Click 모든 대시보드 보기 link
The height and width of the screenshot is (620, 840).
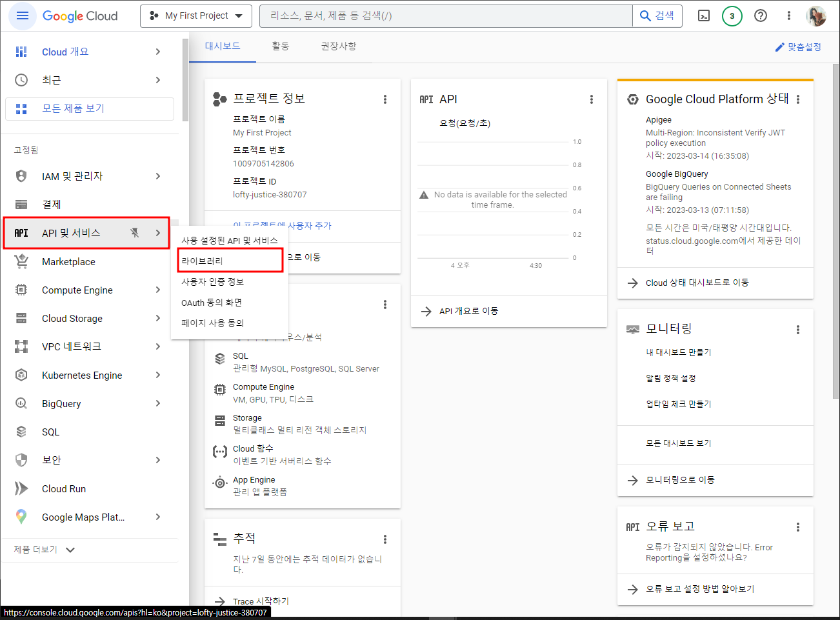(x=679, y=443)
